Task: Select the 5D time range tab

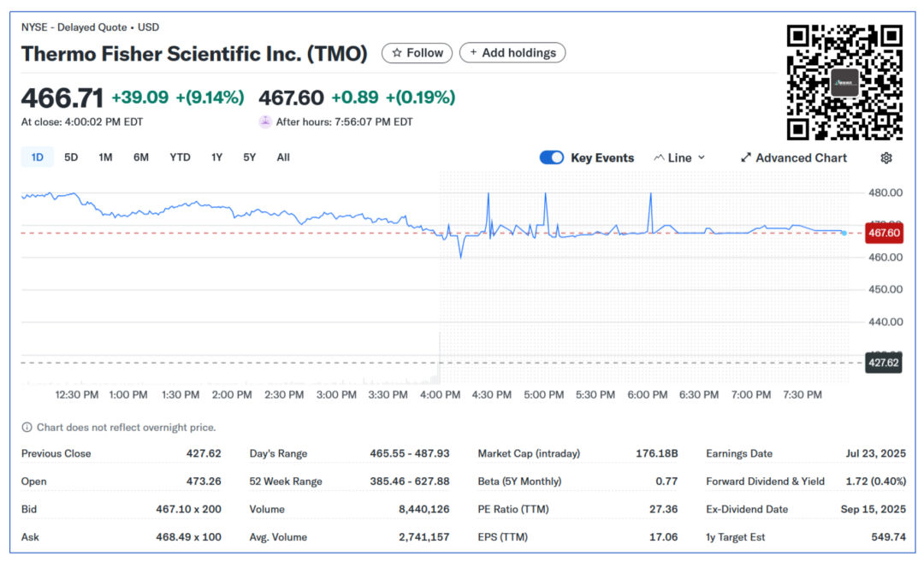Action: tap(71, 157)
